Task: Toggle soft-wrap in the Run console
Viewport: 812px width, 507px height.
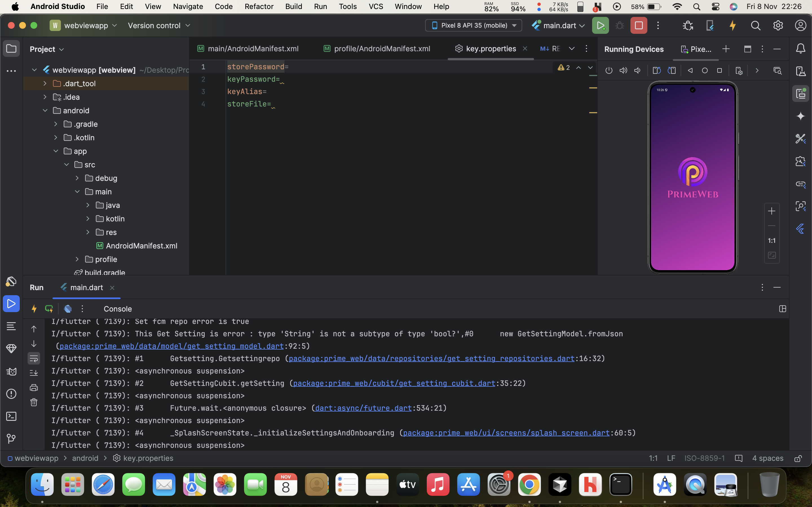Action: click(x=34, y=359)
